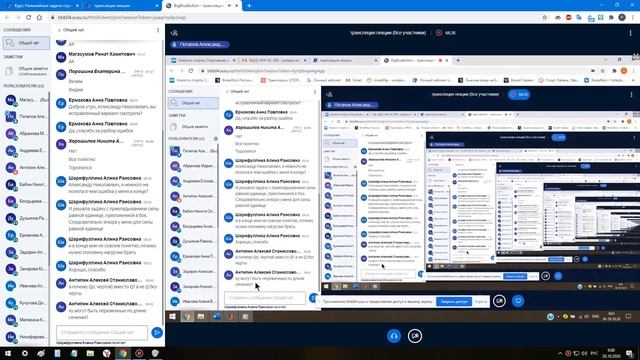Select user Потапов Але... in the user list
Viewport: 640px width, 360px height.
25,116
